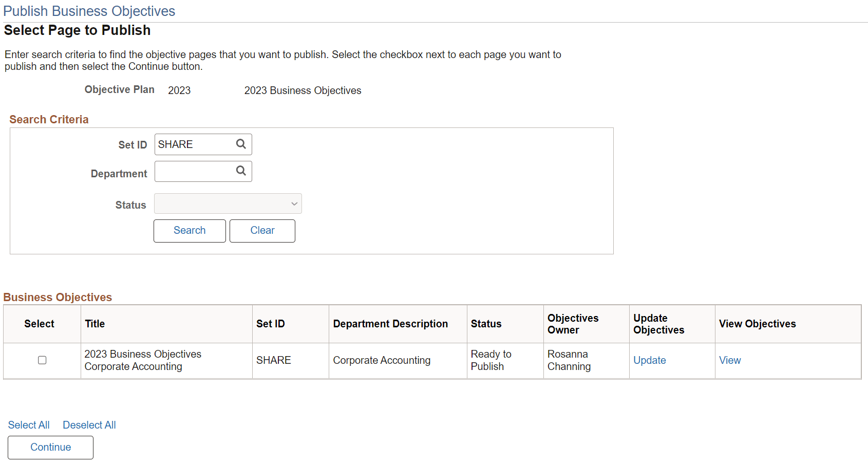Click the Title column header
The image size is (868, 463).
point(95,324)
